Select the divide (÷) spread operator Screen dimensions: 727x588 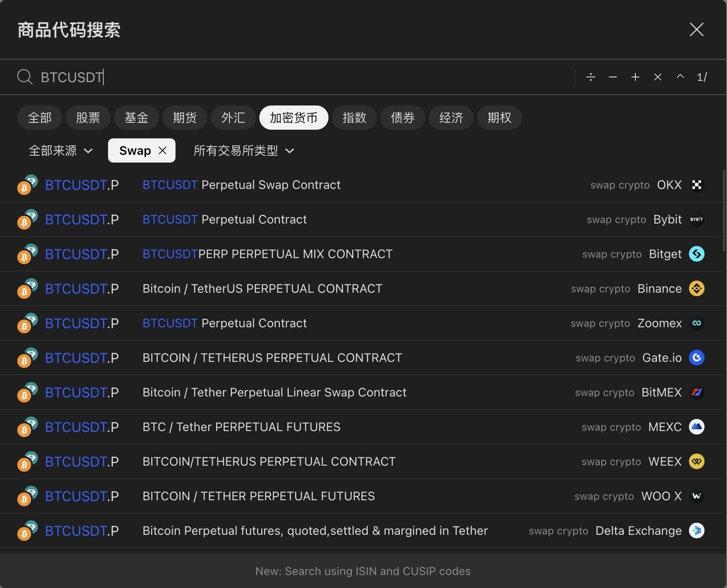tap(591, 77)
